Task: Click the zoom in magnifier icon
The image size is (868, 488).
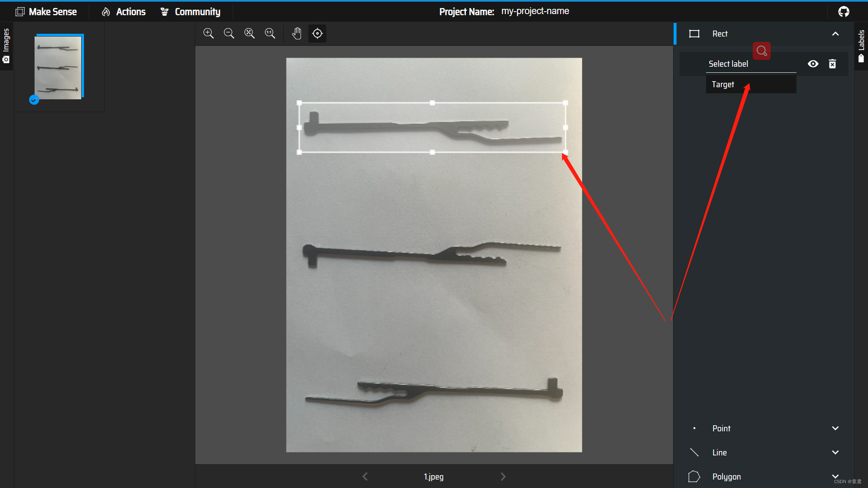Action: tap(208, 33)
